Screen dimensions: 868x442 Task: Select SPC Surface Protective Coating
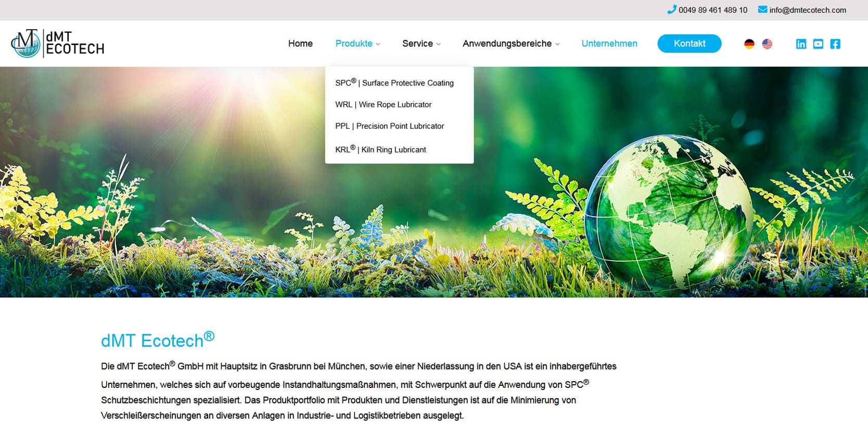click(394, 83)
